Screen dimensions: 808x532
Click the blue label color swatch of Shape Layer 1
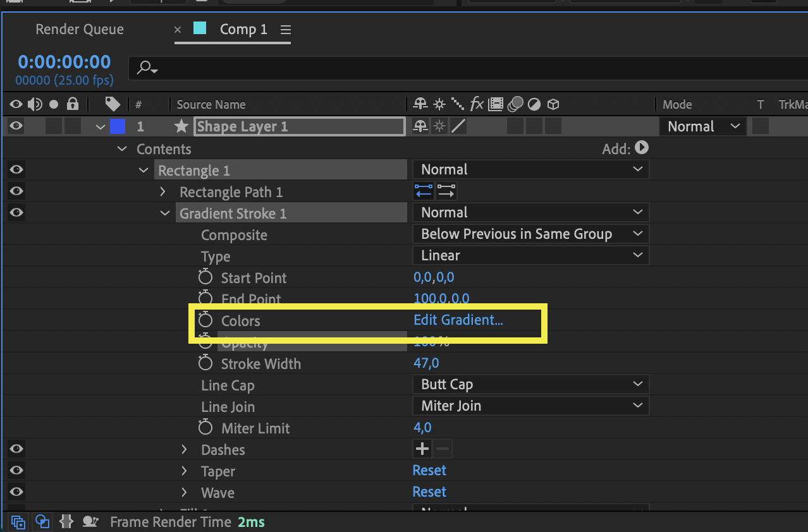tap(118, 126)
